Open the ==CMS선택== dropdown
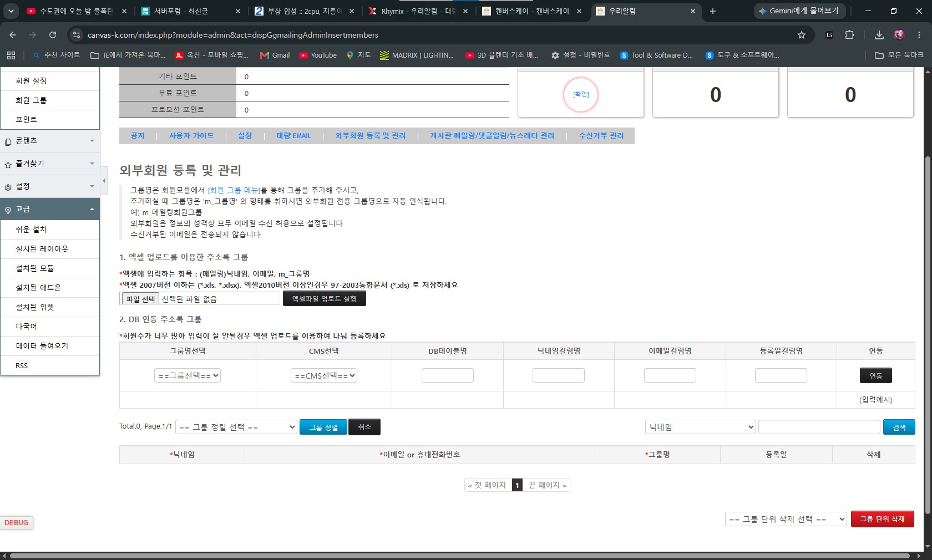The width and height of the screenshot is (932, 560). [x=324, y=375]
